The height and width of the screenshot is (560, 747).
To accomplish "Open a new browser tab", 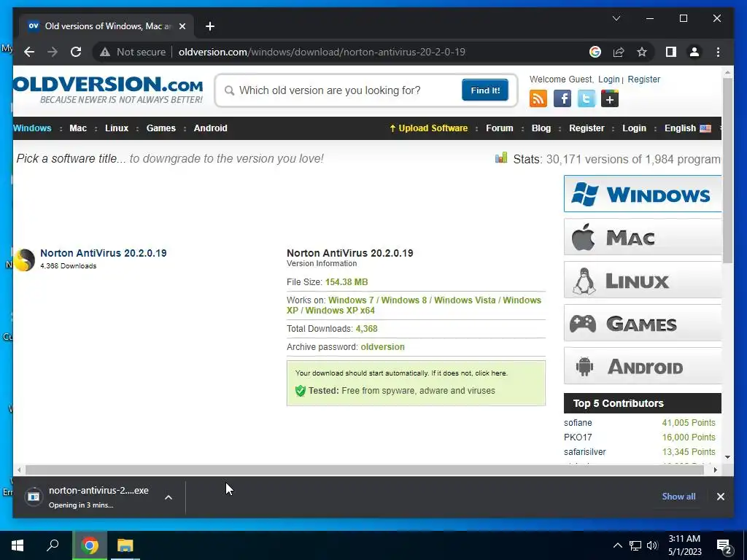I will coord(210,26).
